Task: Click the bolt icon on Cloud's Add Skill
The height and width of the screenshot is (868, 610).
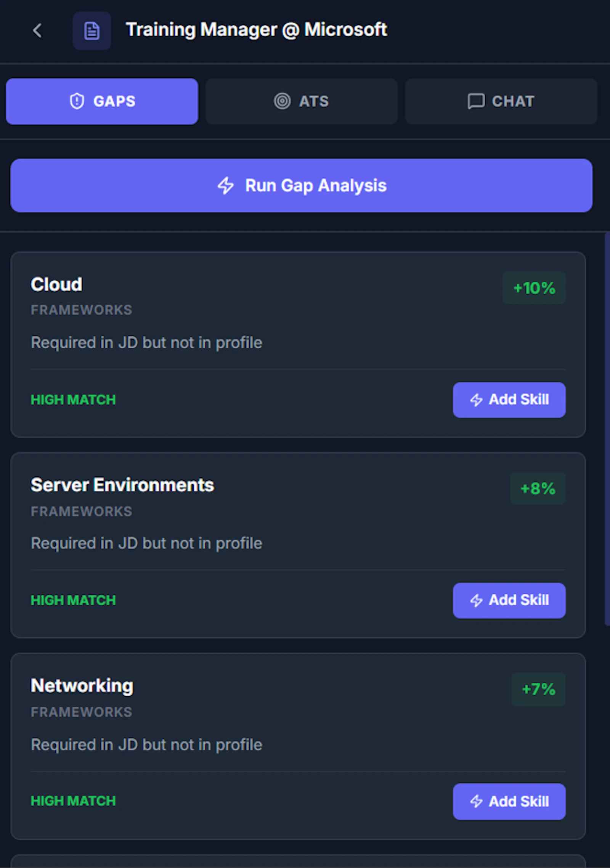Action: tap(476, 400)
